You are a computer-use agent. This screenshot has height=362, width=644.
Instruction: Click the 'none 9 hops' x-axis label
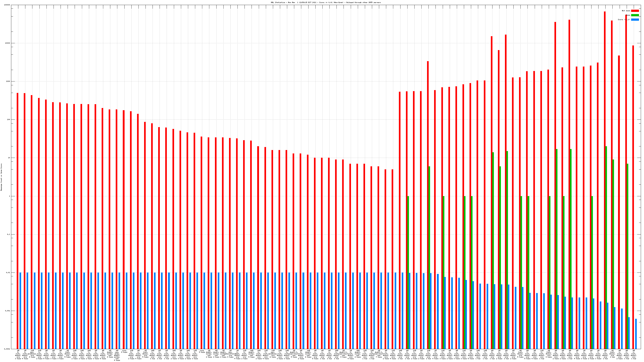pos(202,352)
